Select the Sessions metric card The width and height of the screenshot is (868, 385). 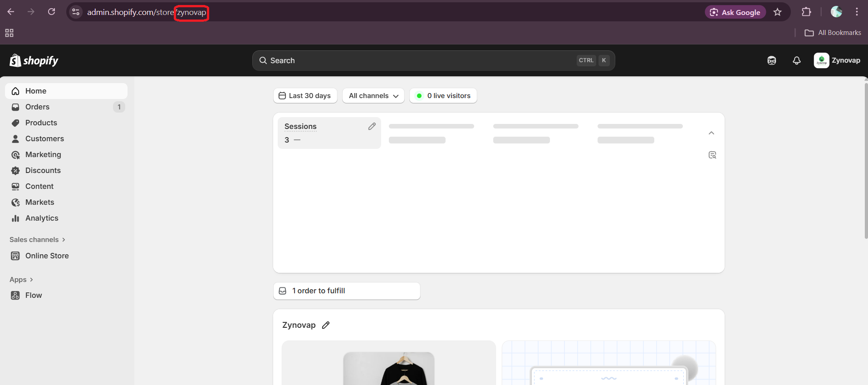[329, 133]
